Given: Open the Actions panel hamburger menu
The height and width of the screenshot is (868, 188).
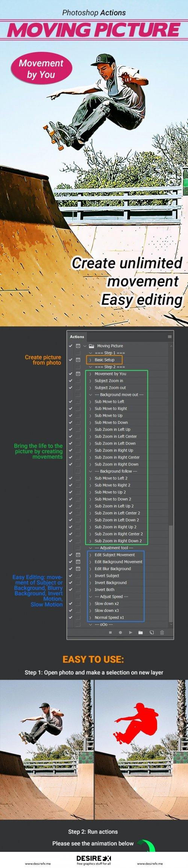Looking at the screenshot, I should (170, 336).
